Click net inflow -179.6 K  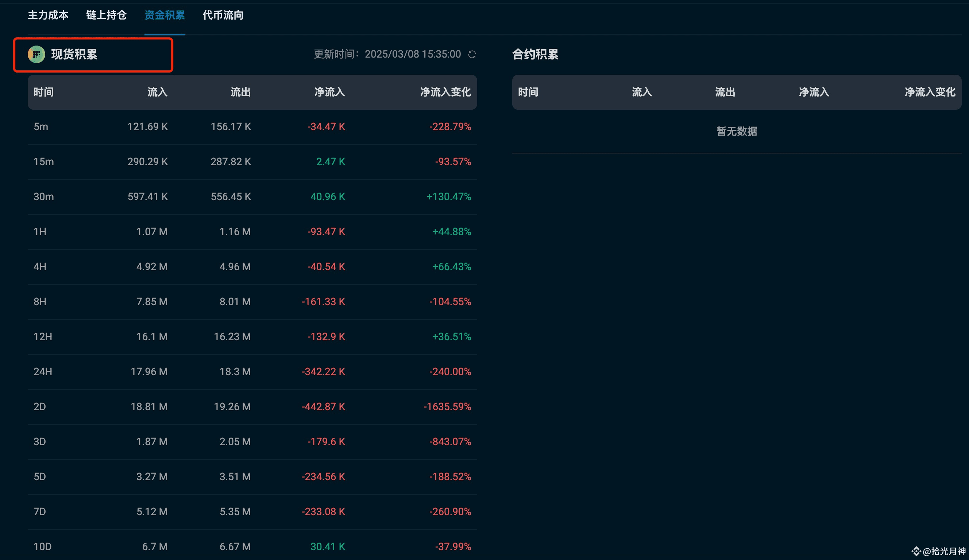(326, 441)
